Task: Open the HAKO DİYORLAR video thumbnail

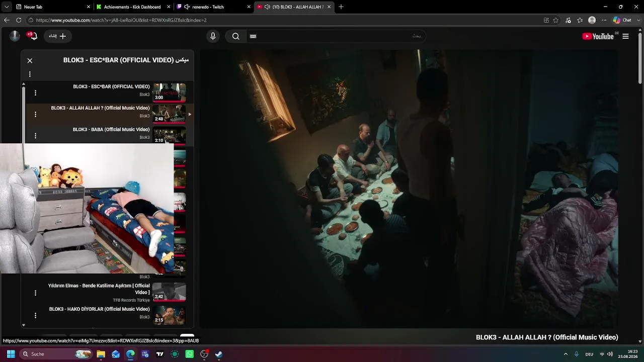Action: coord(169,315)
